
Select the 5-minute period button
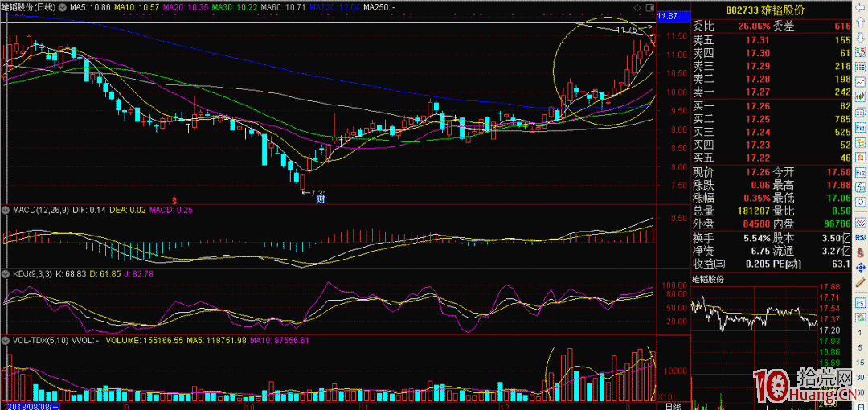(860, 347)
